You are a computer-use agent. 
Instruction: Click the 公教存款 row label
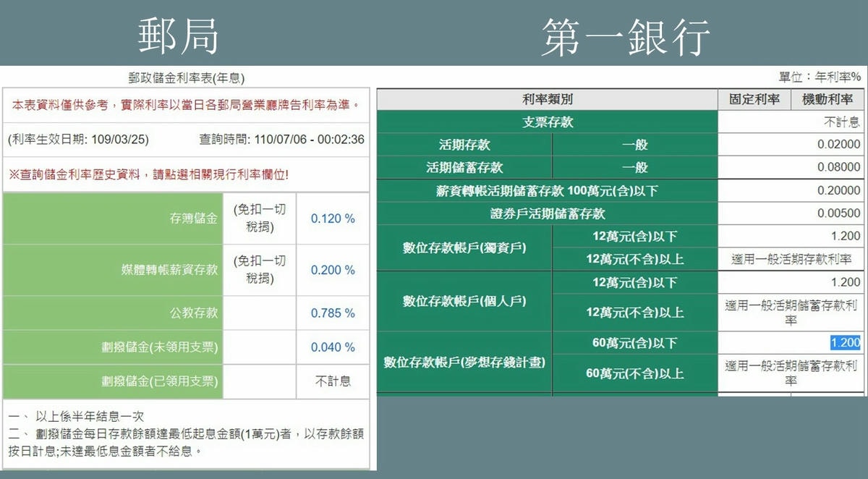pyautogui.click(x=193, y=313)
